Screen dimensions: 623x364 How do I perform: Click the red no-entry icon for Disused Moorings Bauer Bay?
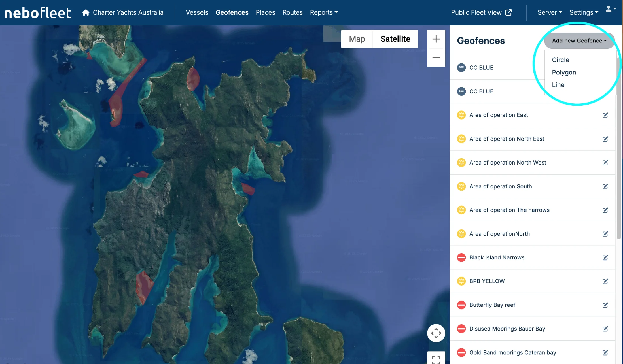(x=461, y=329)
